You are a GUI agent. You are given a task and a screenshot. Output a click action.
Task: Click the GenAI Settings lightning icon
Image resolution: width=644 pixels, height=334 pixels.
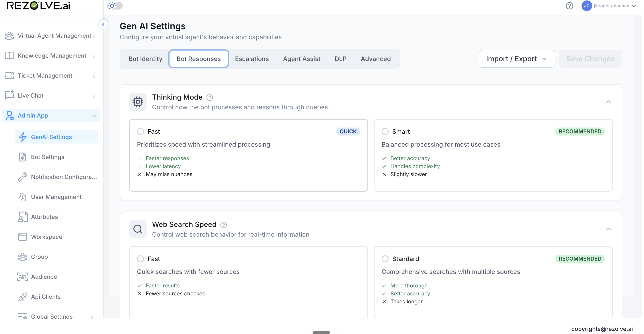(23, 137)
